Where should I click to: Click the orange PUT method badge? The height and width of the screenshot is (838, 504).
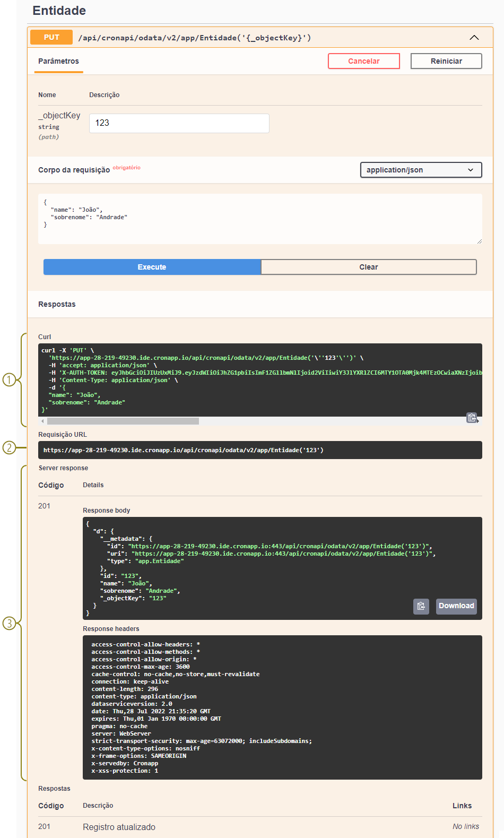(x=51, y=37)
